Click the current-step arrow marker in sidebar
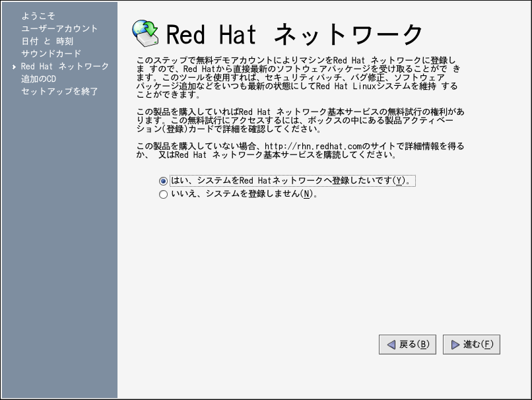Screen dimensions: 532x400 (x=14, y=67)
